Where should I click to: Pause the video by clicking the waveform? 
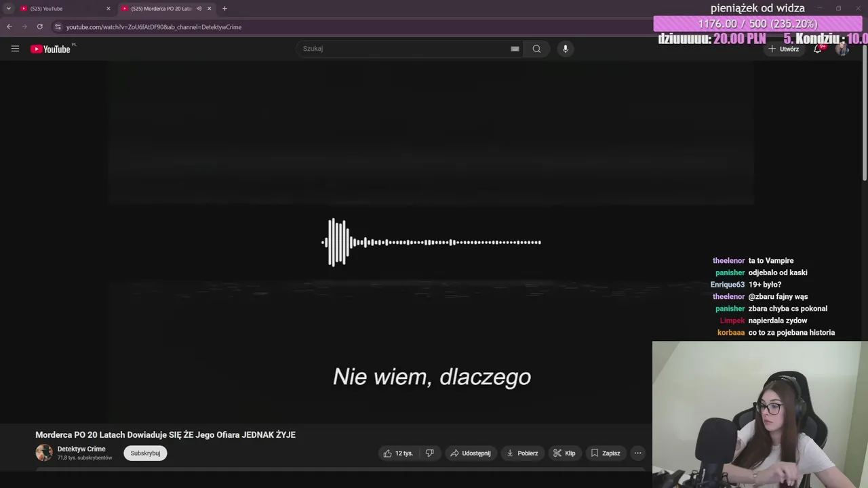click(x=431, y=242)
